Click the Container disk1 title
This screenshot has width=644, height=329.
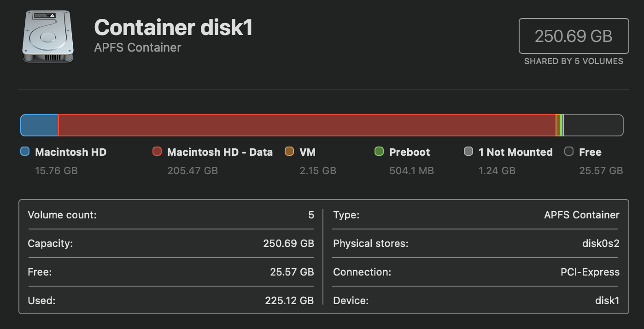click(173, 28)
